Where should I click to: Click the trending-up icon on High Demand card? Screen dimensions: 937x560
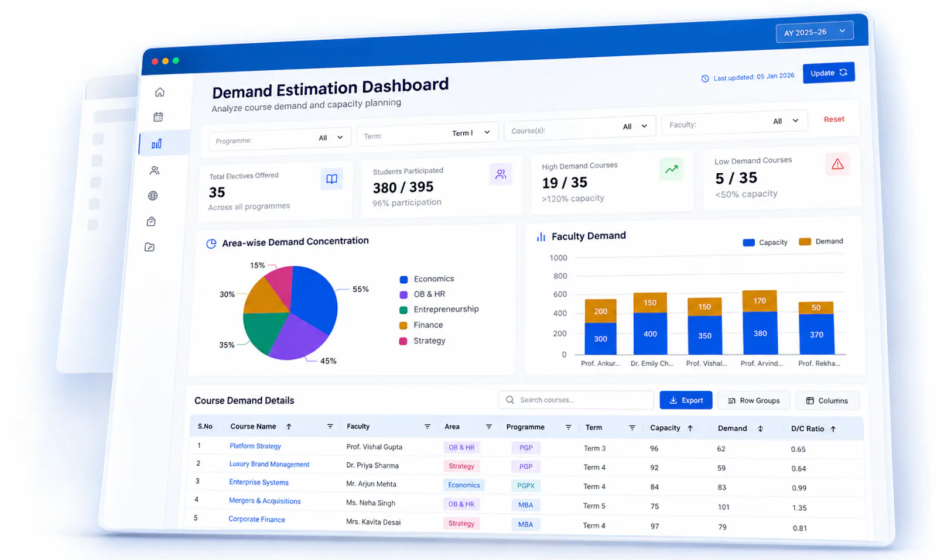[x=671, y=169]
